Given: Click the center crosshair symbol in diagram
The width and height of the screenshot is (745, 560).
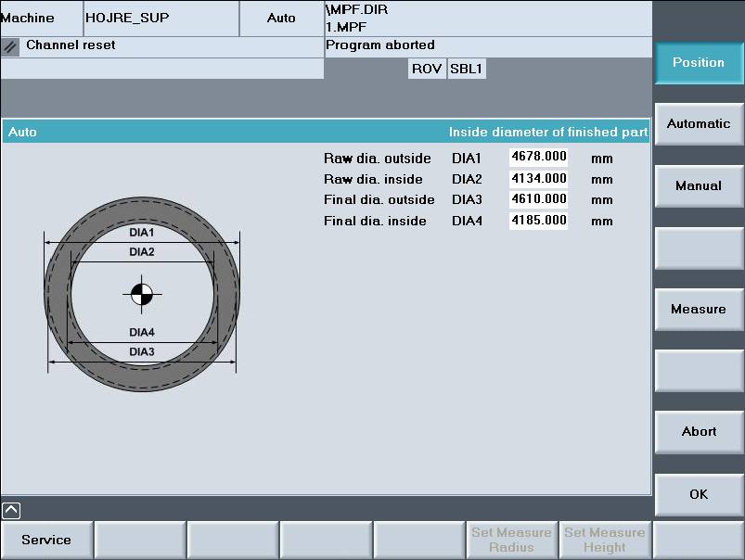Looking at the screenshot, I should [x=140, y=294].
